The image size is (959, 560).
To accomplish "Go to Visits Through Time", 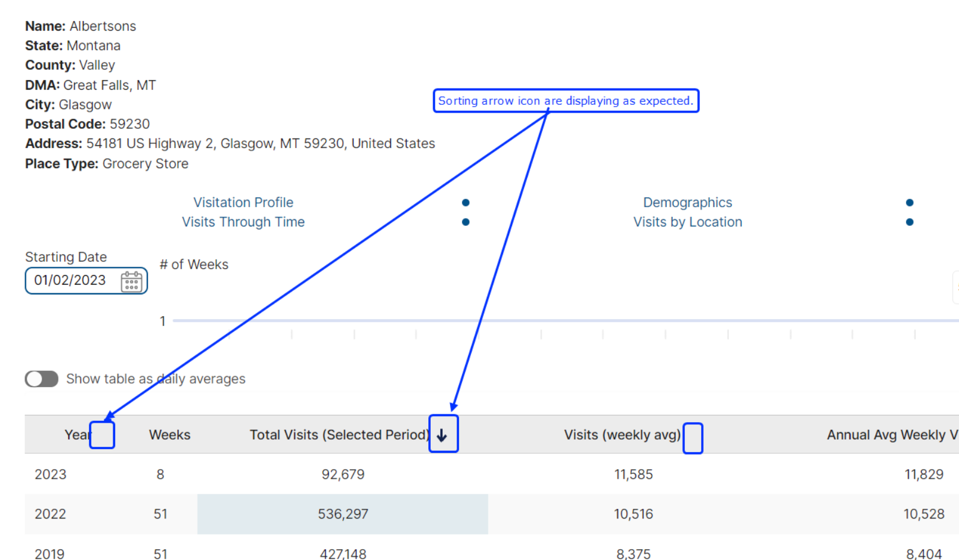I will [243, 222].
